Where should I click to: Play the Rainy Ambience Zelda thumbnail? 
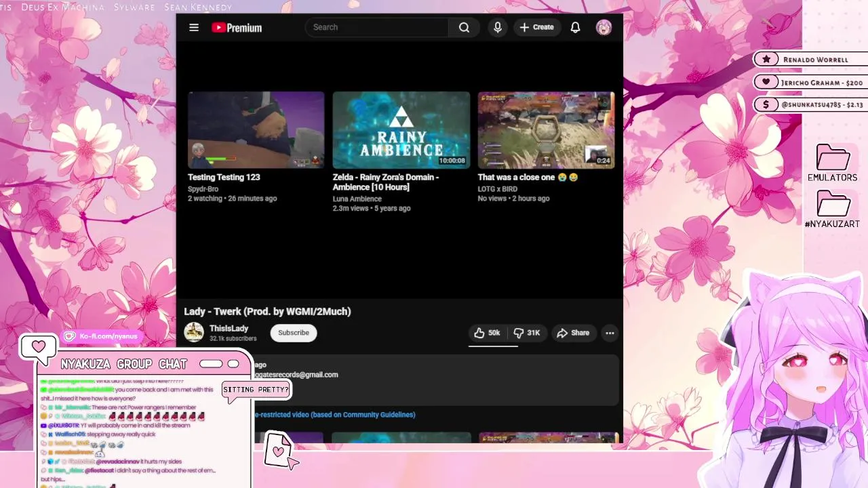401,130
